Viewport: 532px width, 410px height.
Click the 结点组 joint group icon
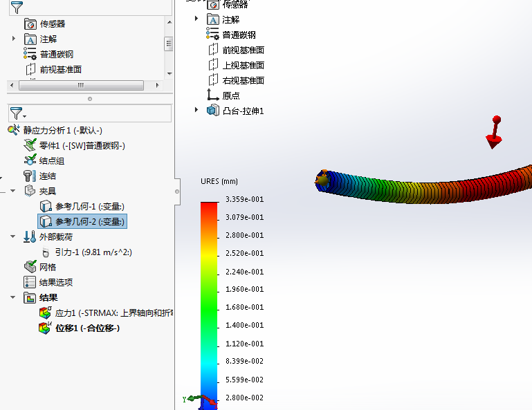click(30, 160)
